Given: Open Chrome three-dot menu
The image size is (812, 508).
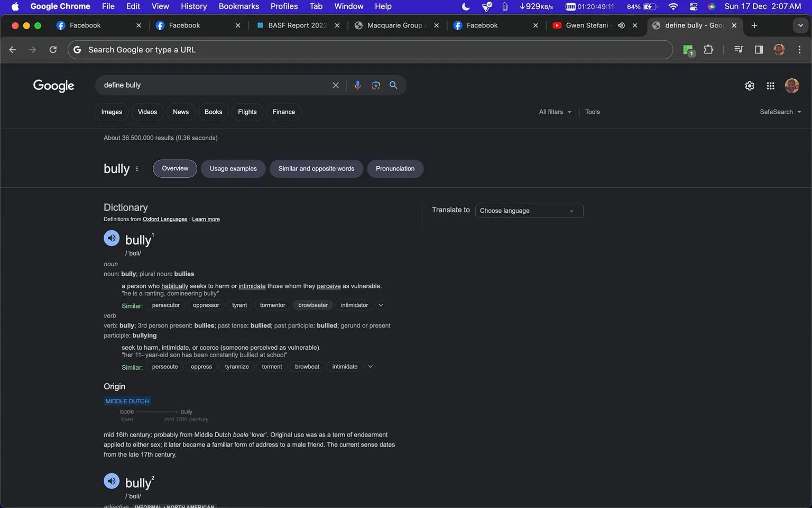Looking at the screenshot, I should pos(799,50).
